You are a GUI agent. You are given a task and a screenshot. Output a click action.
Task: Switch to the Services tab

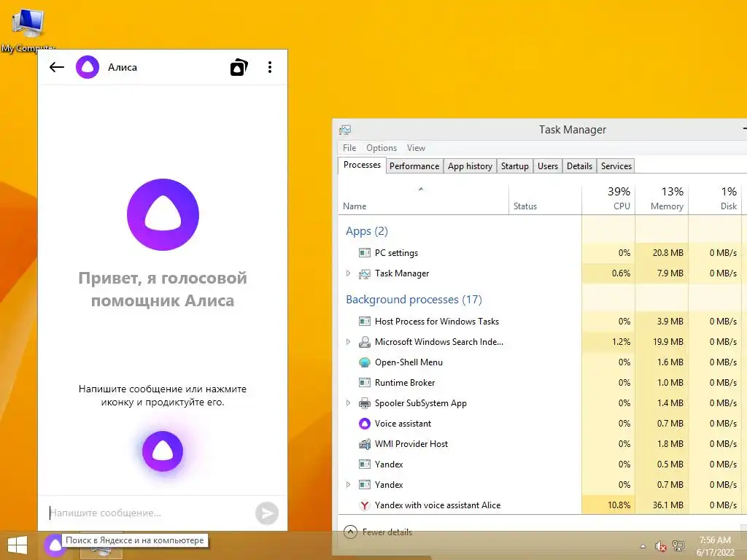click(x=616, y=166)
